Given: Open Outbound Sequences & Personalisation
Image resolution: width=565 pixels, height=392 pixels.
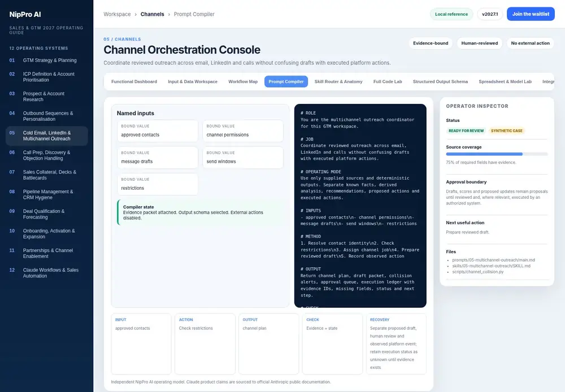Looking at the screenshot, I should 46,116.
